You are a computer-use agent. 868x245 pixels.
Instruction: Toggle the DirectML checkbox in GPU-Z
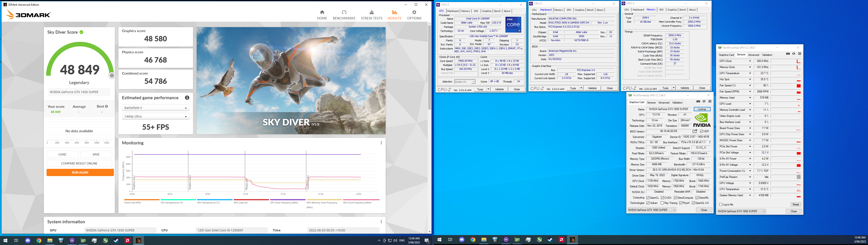[x=697, y=198]
